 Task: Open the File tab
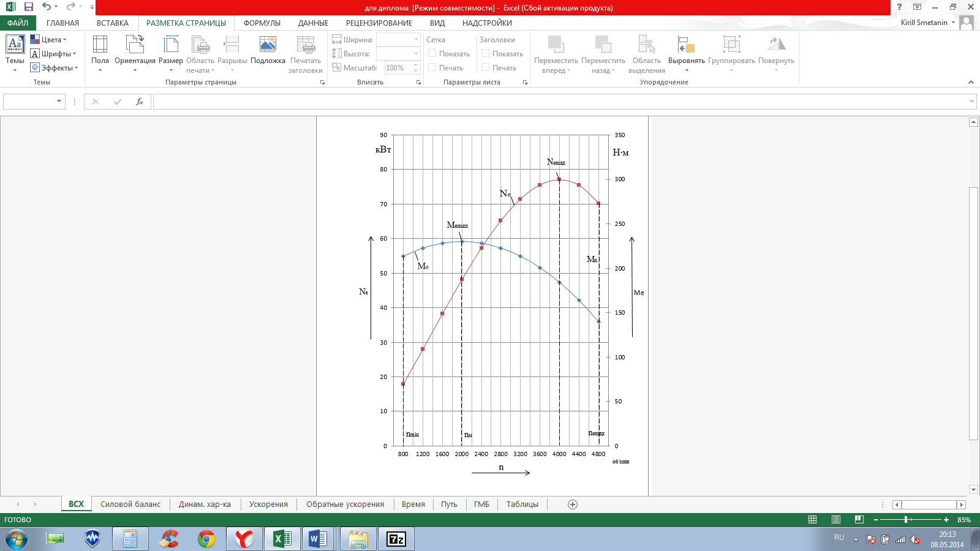[18, 23]
